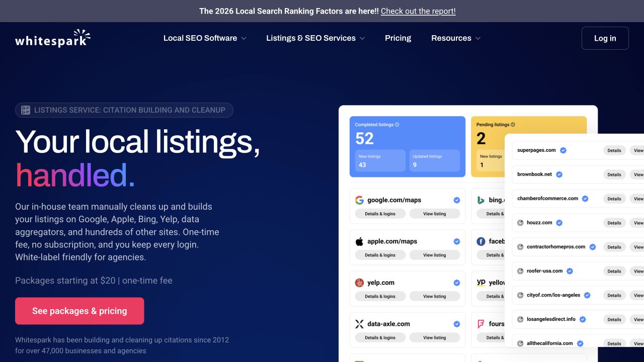Click See packages & pricing button

point(79,311)
